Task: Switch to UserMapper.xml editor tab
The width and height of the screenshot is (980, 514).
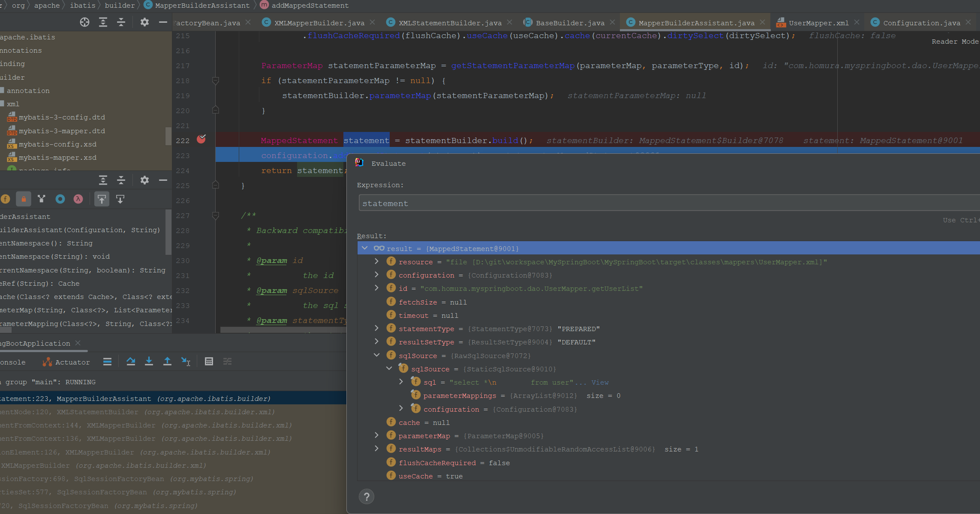Action: (818, 23)
